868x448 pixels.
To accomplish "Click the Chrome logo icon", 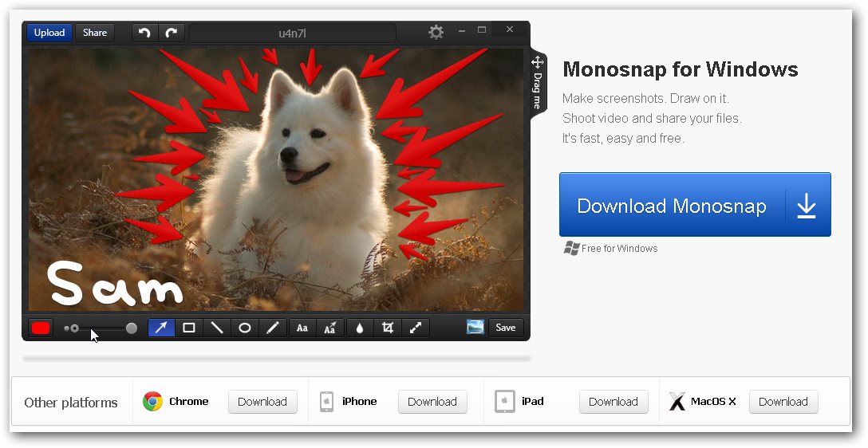I will pos(152,402).
